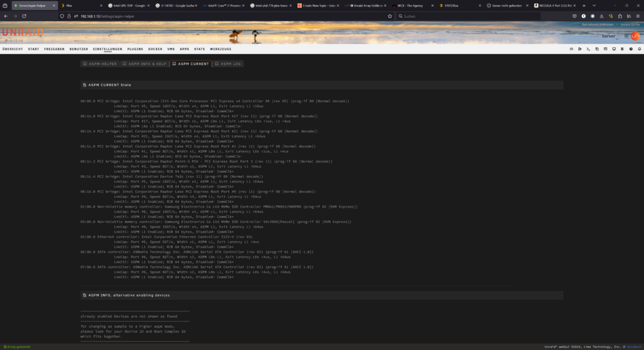
Task: Open the Unraid help question-mark icon
Action: tap(631, 49)
